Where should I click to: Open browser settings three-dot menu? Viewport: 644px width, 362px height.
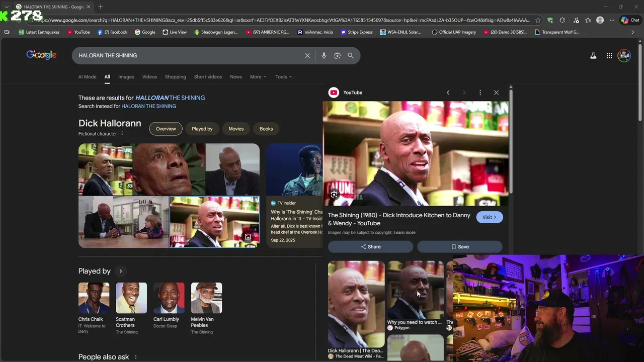pos(612,20)
